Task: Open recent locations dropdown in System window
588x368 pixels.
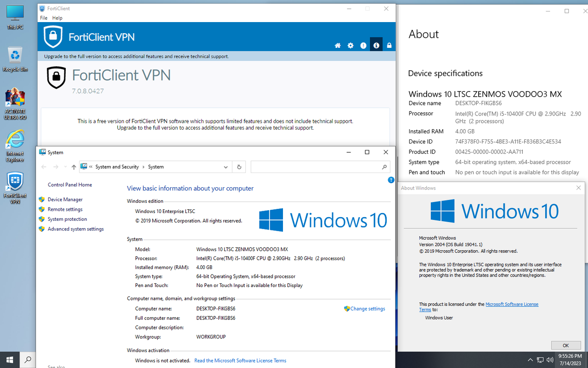Action: pos(65,167)
